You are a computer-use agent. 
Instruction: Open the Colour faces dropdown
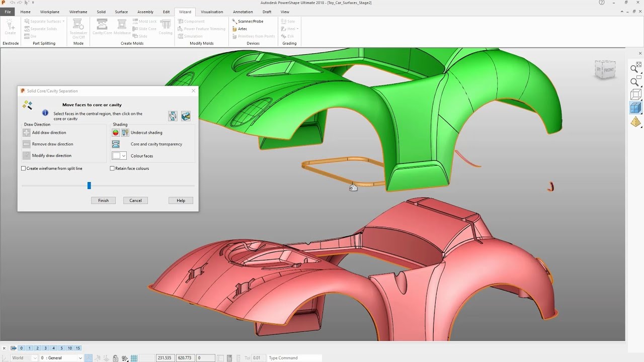point(119,156)
